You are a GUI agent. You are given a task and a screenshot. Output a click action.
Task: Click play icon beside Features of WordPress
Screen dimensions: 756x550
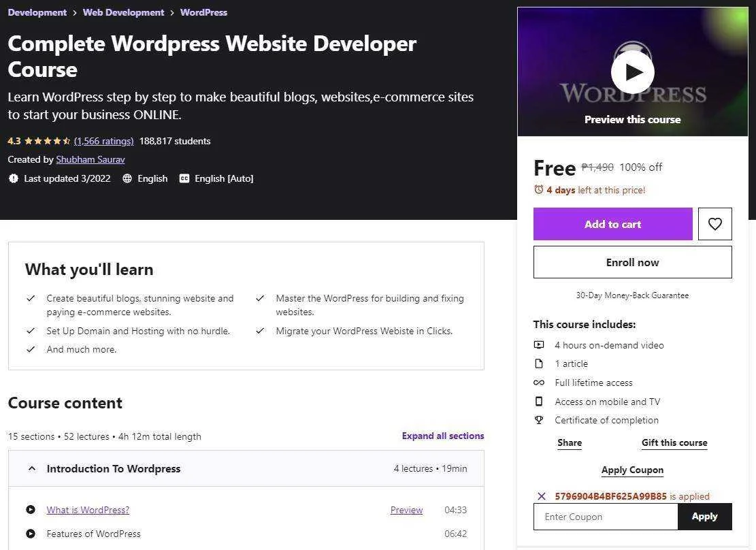pyautogui.click(x=31, y=534)
